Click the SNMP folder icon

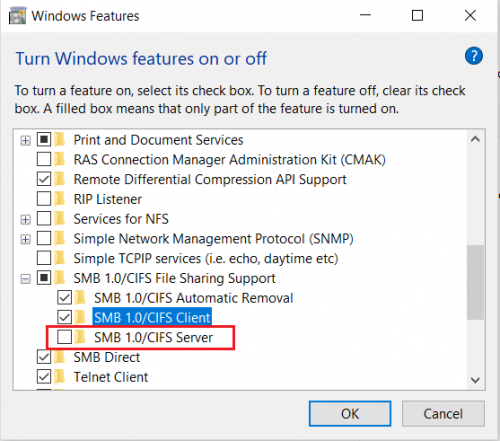coord(60,238)
